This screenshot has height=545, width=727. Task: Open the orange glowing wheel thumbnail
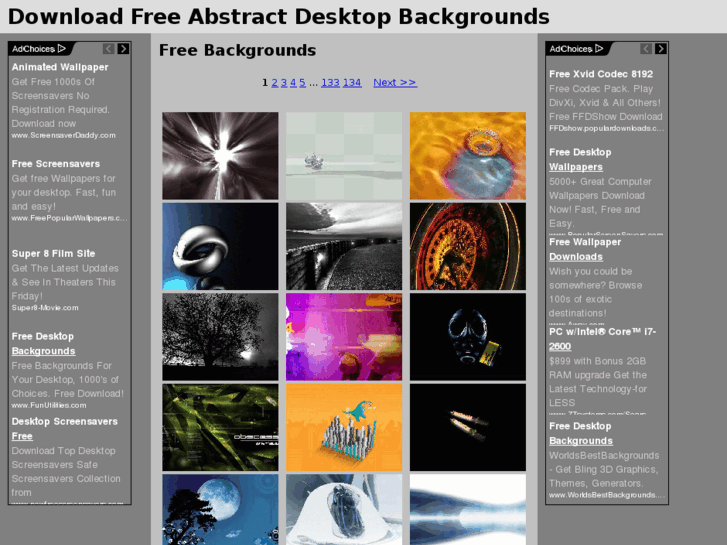468,246
